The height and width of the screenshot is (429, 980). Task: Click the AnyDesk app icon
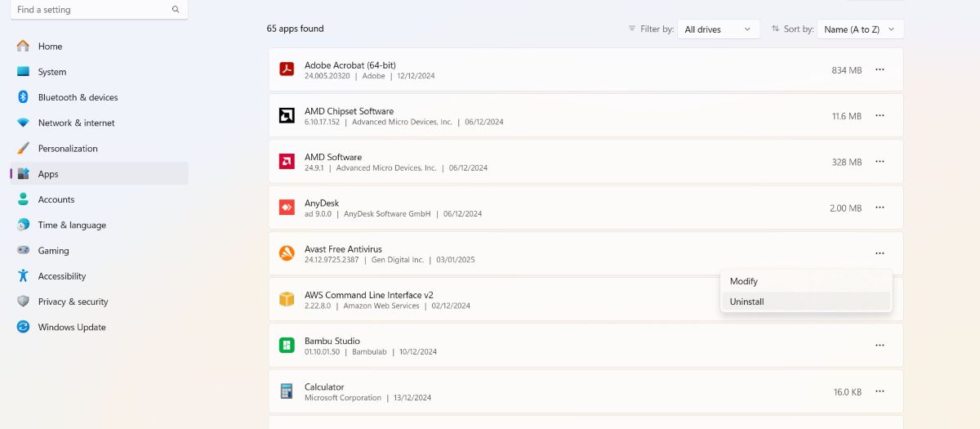pyautogui.click(x=287, y=208)
